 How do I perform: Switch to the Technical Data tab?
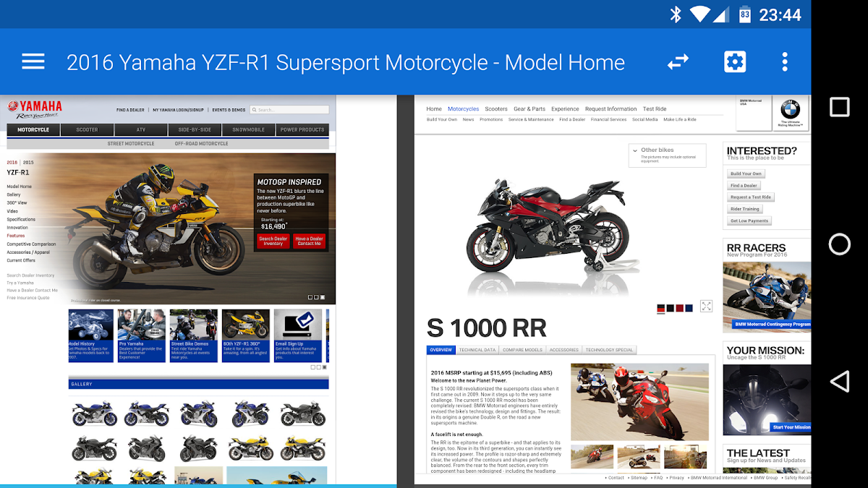(477, 350)
